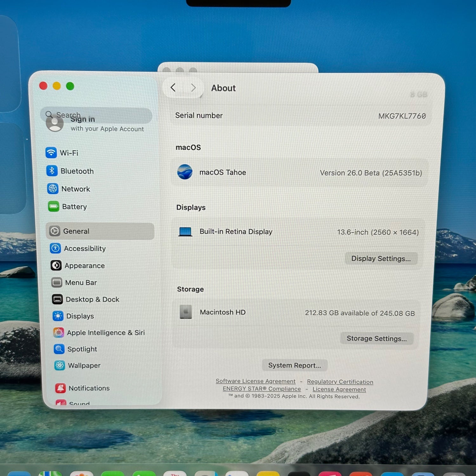Click the Wi-Fi icon in sidebar
This screenshot has width=476, height=476.
coord(51,153)
